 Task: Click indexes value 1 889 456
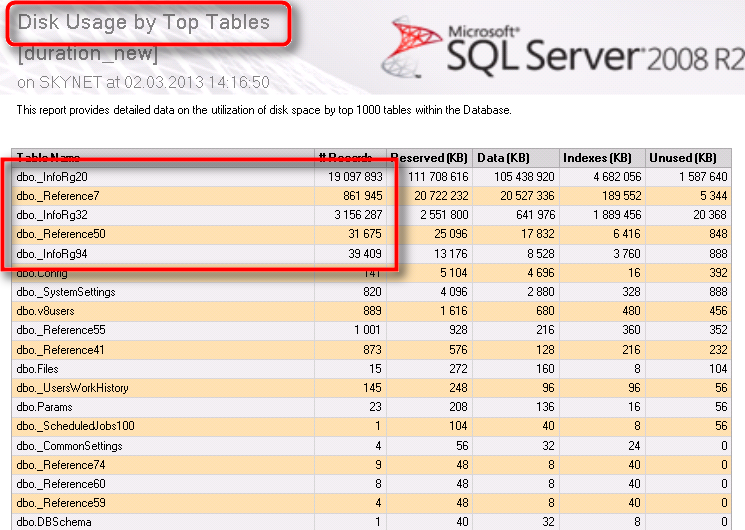click(617, 215)
